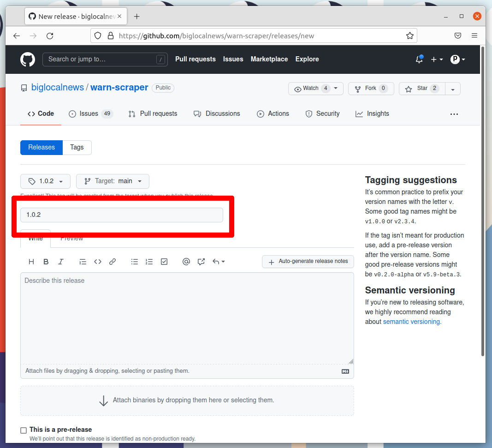Click the release title field containing 1.0.2
Screen dimensions: 492x448
[x=122, y=215]
